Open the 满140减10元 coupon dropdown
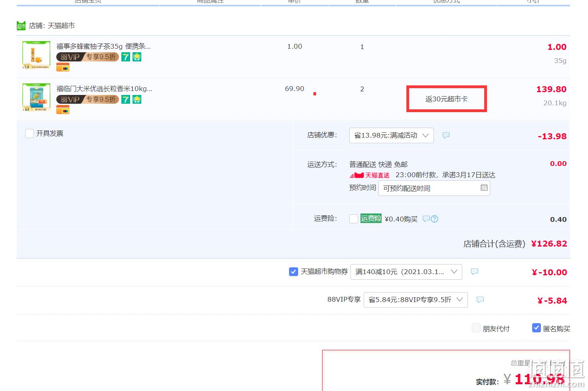Image resolution: width=588 pixels, height=391 pixels. pyautogui.click(x=406, y=272)
